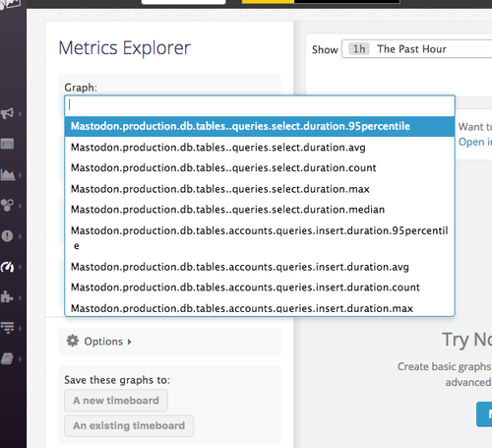The width and height of the screenshot is (492, 448).
Task: Open the APM gauge sidebar icon
Action: click(7, 267)
